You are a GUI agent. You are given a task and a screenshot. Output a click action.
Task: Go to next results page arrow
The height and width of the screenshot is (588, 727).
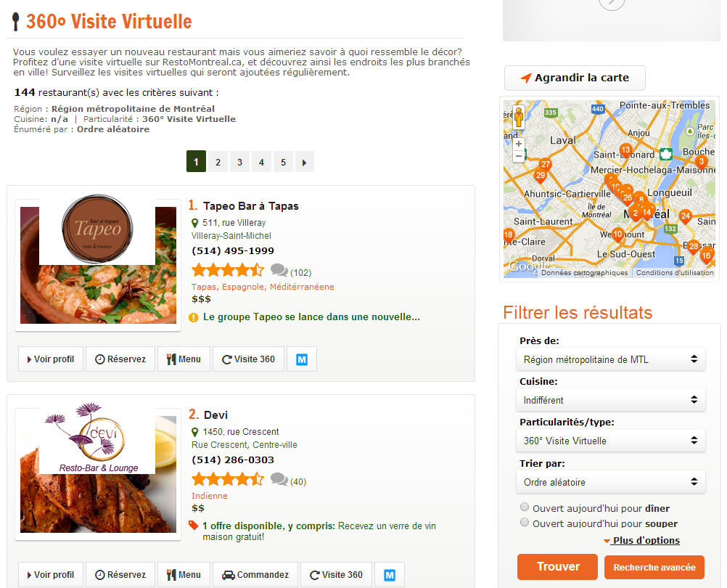coord(304,162)
